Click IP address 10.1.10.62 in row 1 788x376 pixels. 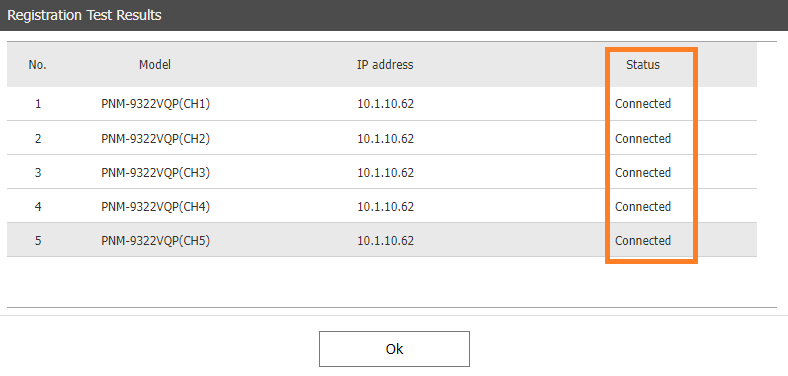tap(385, 104)
